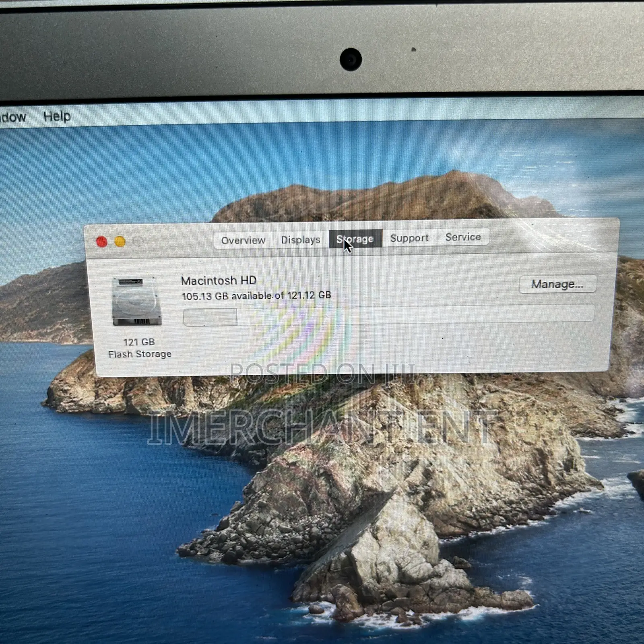
Task: Select the Storage tab
Action: (355, 239)
